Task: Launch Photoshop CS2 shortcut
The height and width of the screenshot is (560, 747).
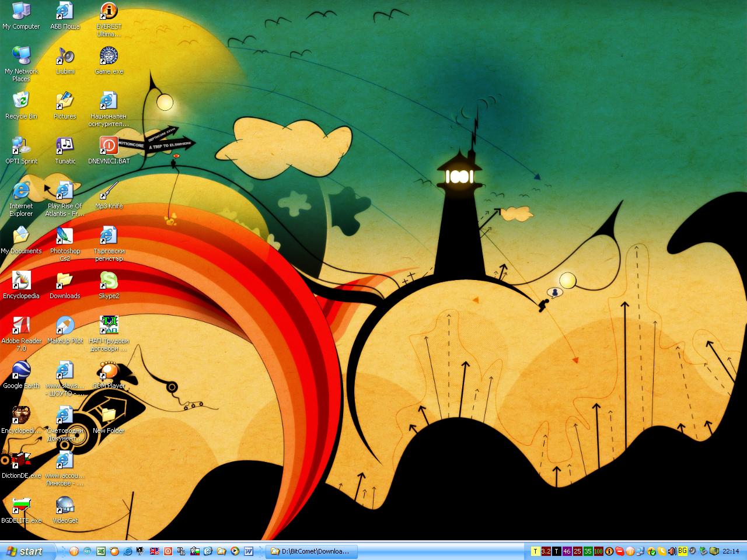Action: coord(65,244)
